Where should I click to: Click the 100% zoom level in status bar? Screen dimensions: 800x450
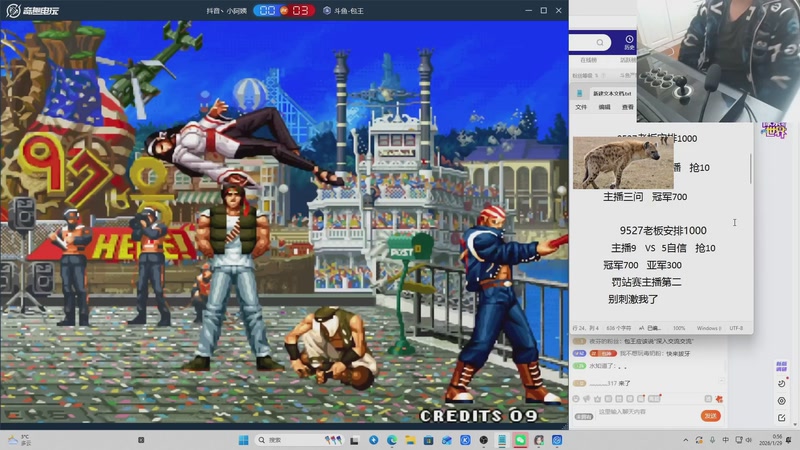coord(679,328)
